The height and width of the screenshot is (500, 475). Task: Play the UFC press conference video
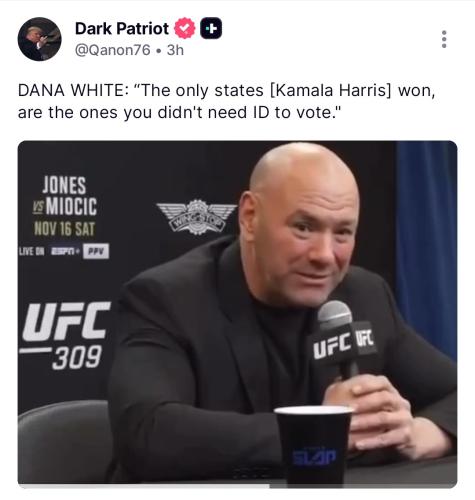(237, 312)
